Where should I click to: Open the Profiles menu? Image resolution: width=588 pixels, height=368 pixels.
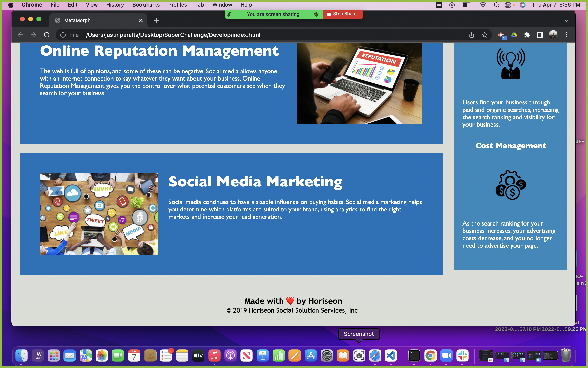click(177, 5)
